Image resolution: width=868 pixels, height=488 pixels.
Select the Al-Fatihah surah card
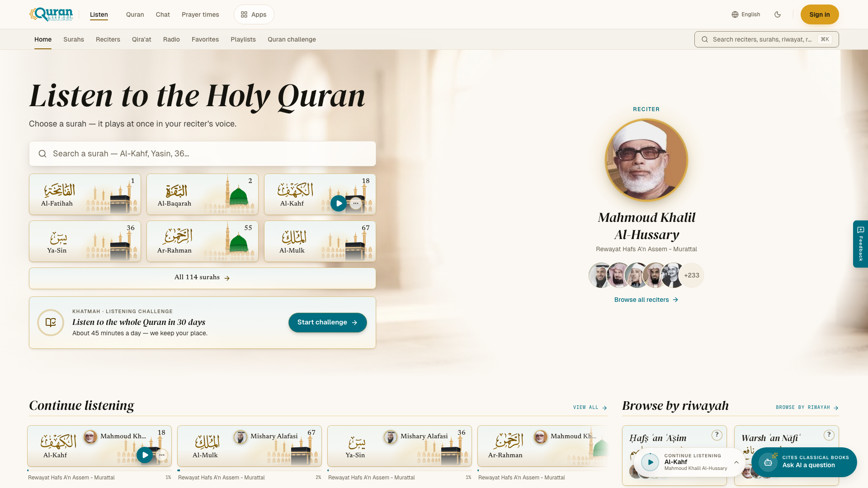85,194
